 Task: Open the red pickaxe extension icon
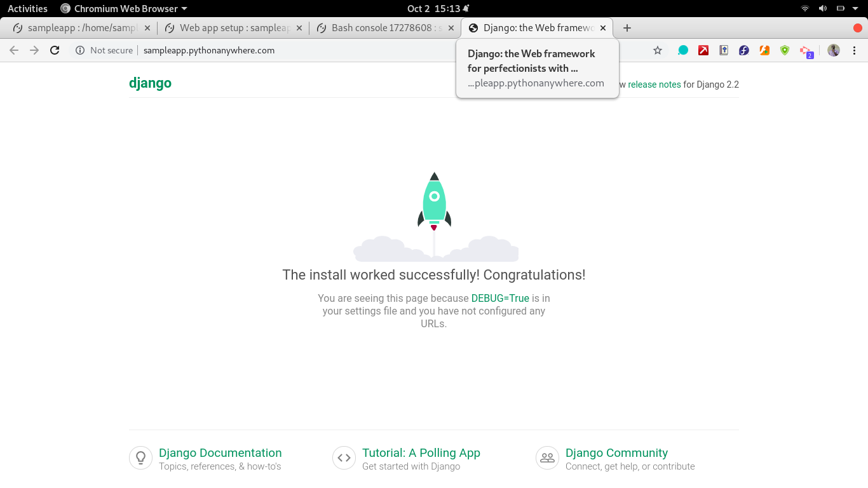coord(703,50)
